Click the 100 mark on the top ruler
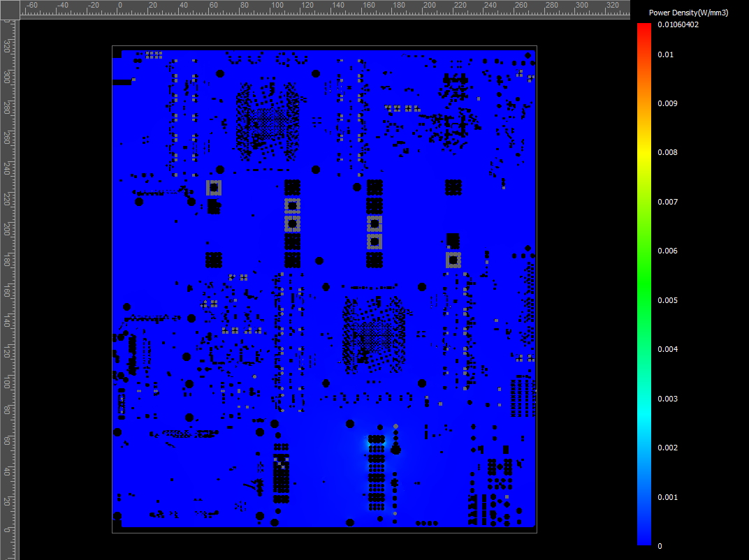The height and width of the screenshot is (560, 749). [x=277, y=6]
